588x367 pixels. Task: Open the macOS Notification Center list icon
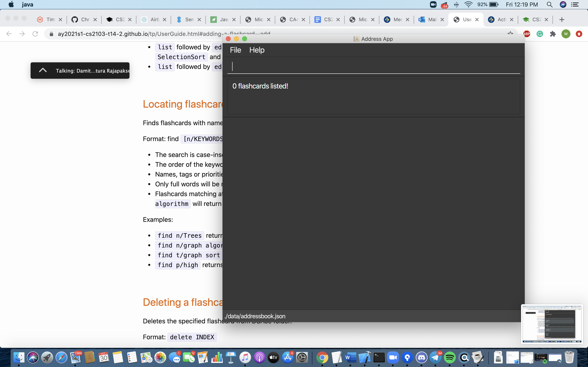coord(575,5)
